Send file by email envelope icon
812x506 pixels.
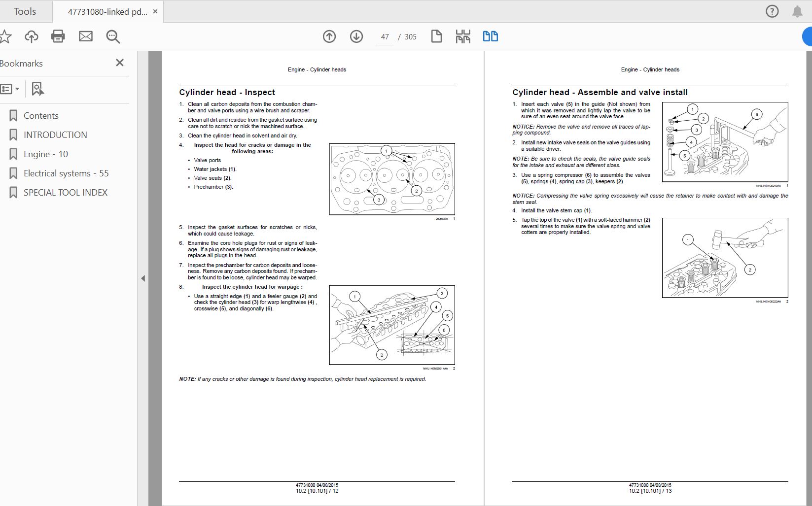(x=86, y=36)
